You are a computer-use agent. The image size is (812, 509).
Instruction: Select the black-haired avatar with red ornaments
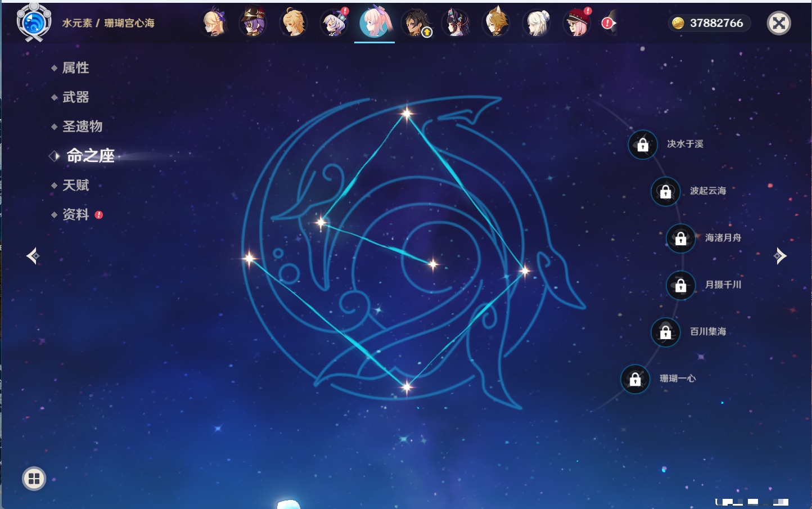click(x=456, y=23)
